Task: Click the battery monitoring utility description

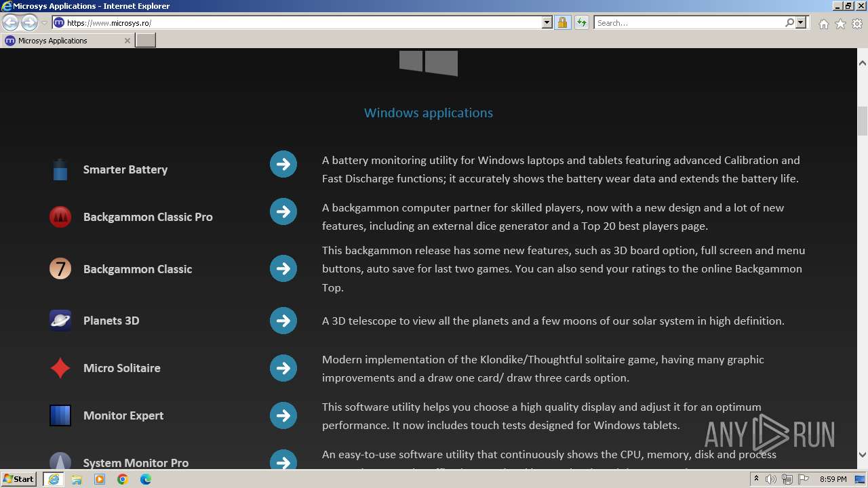Action: (561, 169)
